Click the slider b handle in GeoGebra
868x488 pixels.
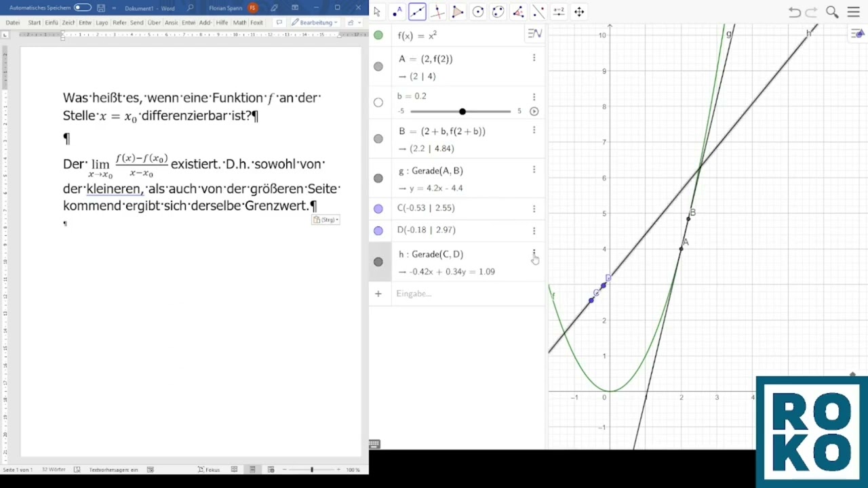462,111
